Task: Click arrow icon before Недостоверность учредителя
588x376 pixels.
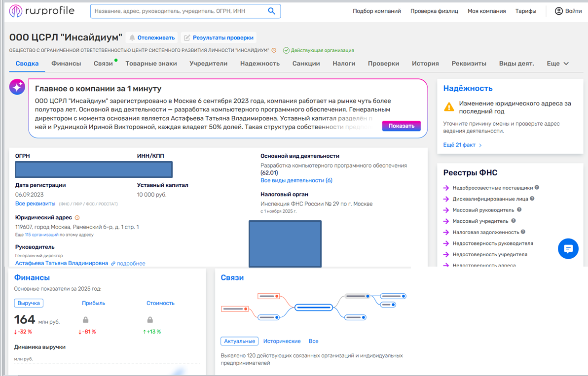Action: point(446,254)
